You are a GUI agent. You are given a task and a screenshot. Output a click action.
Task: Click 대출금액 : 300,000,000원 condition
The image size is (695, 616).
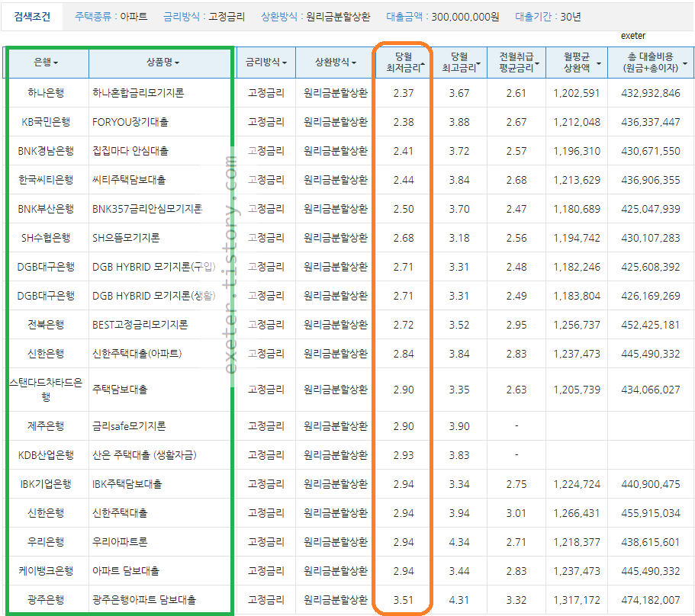pos(442,17)
